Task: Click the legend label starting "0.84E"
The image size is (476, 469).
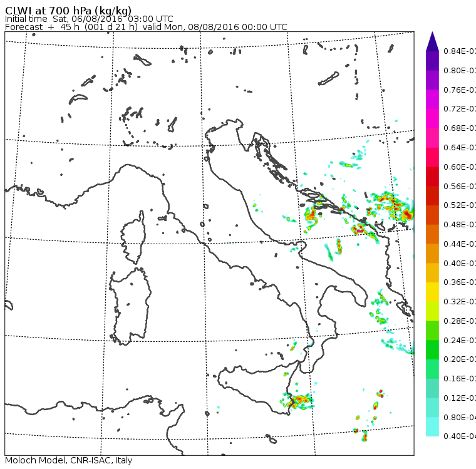Action: [x=460, y=51]
